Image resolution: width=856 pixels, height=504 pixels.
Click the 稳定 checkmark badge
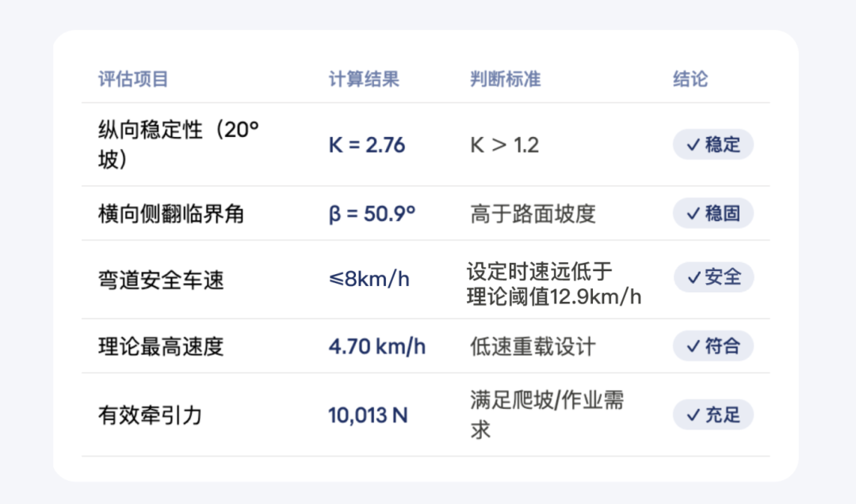click(x=713, y=145)
